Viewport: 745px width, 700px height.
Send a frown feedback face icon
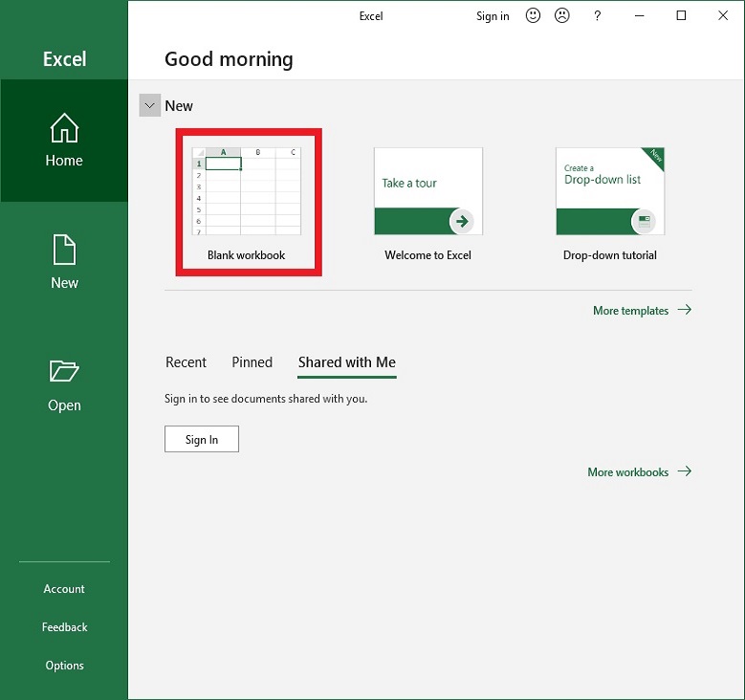pyautogui.click(x=562, y=15)
